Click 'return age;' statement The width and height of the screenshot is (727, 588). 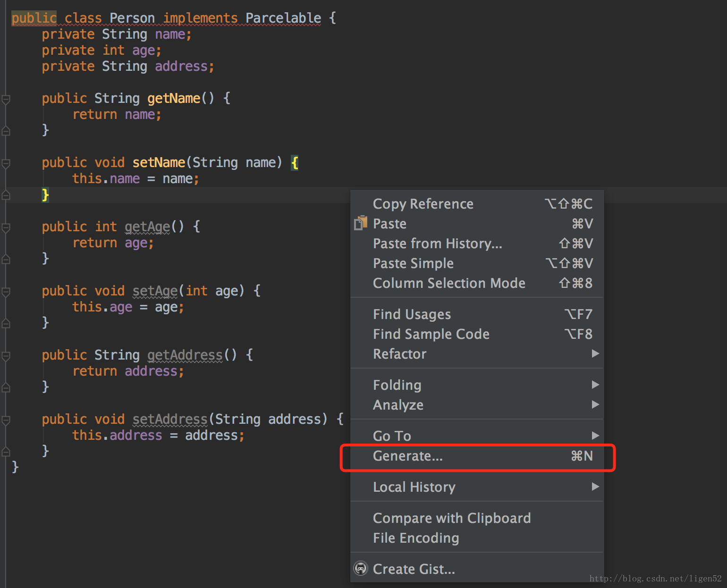pyautogui.click(x=113, y=243)
